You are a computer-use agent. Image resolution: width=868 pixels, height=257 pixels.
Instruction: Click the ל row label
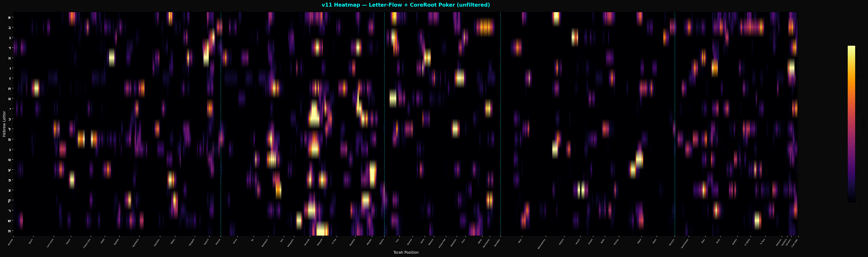click(x=9, y=129)
